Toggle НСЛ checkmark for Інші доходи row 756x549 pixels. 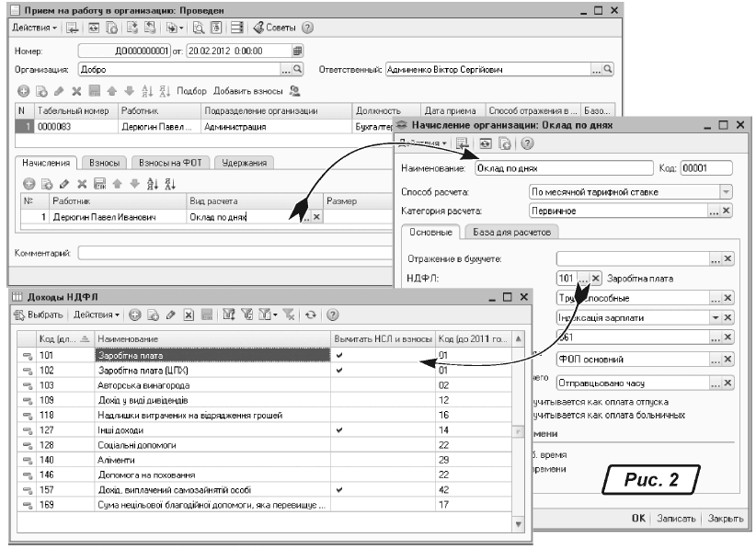pos(339,429)
